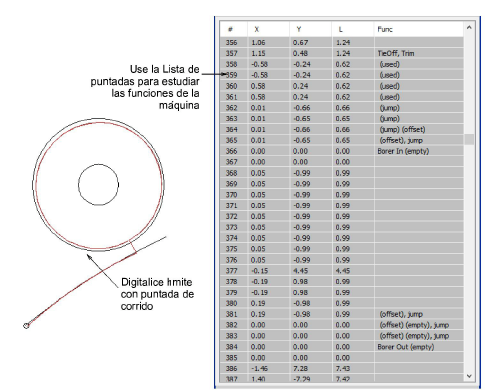Click the small inner circle in the design
Image resolution: width=485 pixels, height=390 pixels.
[98, 184]
